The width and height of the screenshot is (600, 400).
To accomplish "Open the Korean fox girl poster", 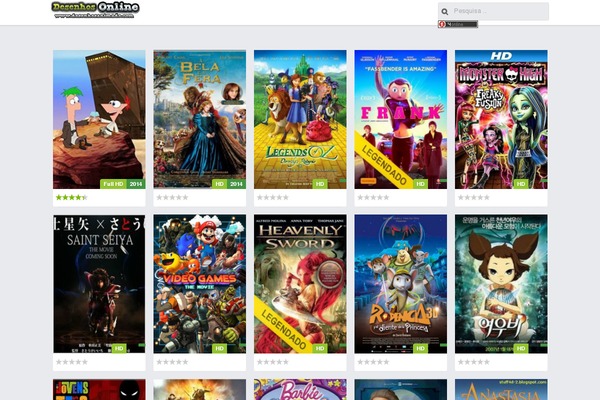I will click(501, 284).
